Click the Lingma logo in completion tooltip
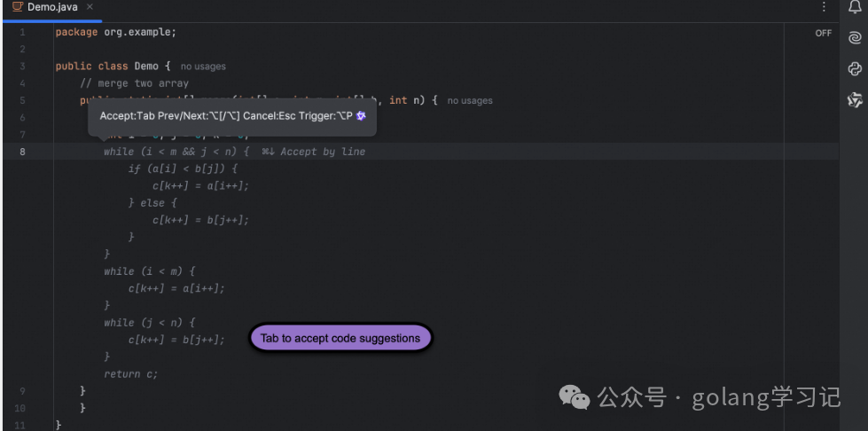 pos(361,116)
